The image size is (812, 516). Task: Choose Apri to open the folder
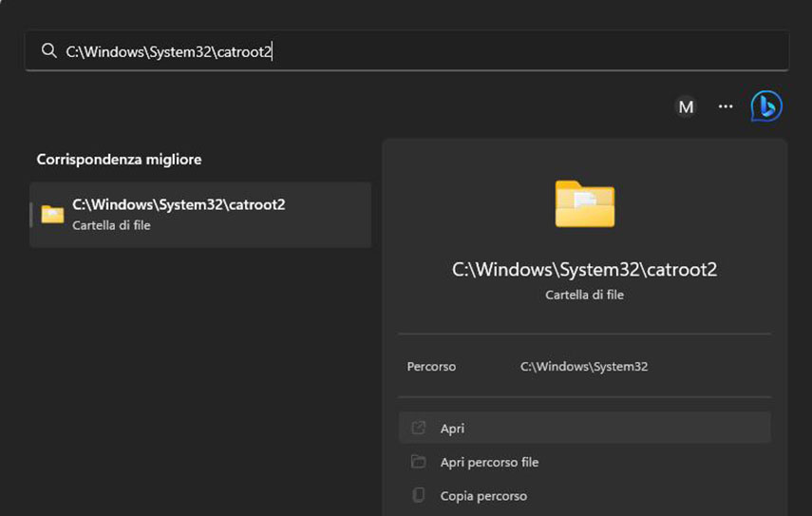pos(452,429)
